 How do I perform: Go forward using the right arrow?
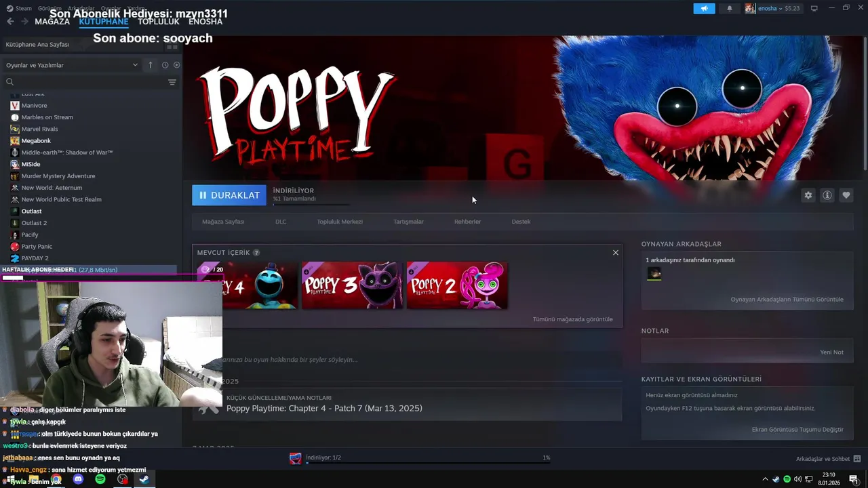pos(24,22)
